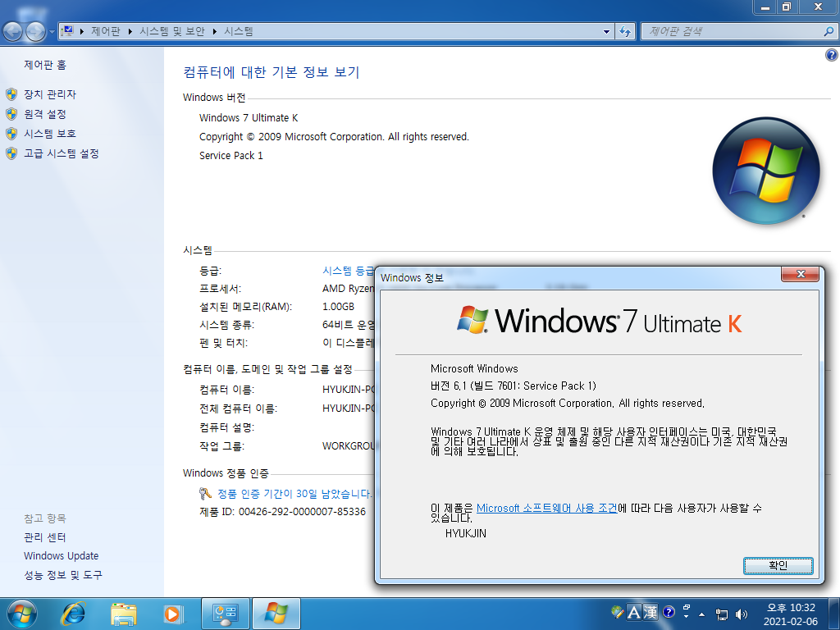Click language bar help icon
The height and width of the screenshot is (630, 840).
tap(669, 611)
